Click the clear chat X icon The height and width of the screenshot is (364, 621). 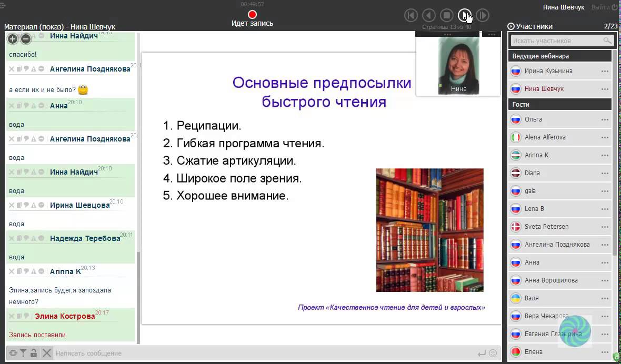(47, 352)
